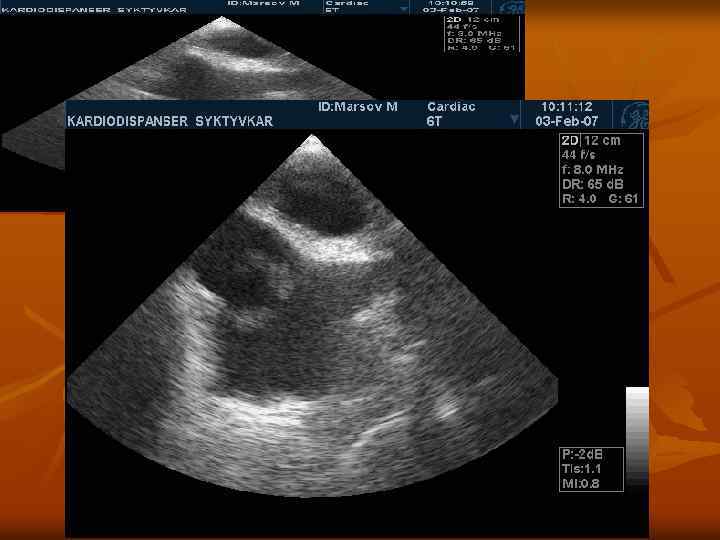The height and width of the screenshot is (540, 720).
Task: Click the time '10:11:12' in the header
Action: 566,107
